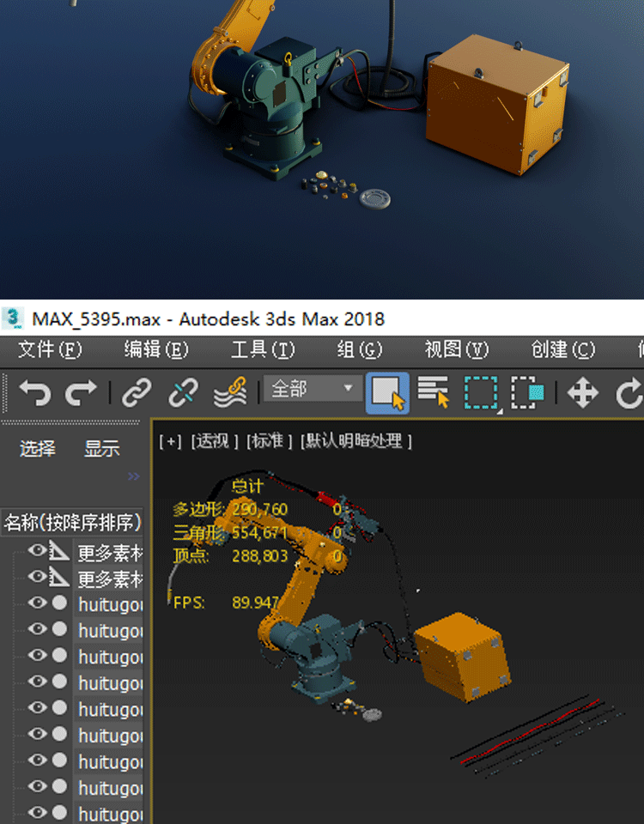The width and height of the screenshot is (644, 824).
Task: Toggle eye visibility of first 更多素材 row
Action: 37,550
